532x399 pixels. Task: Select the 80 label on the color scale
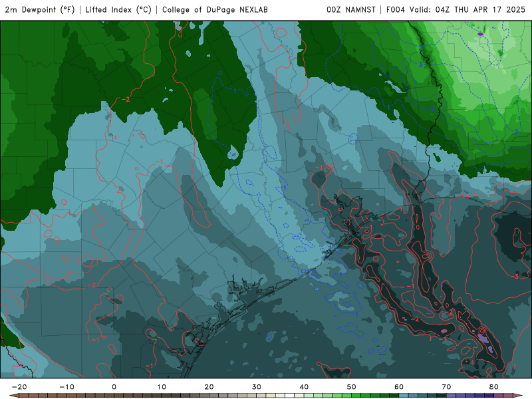[494, 387]
